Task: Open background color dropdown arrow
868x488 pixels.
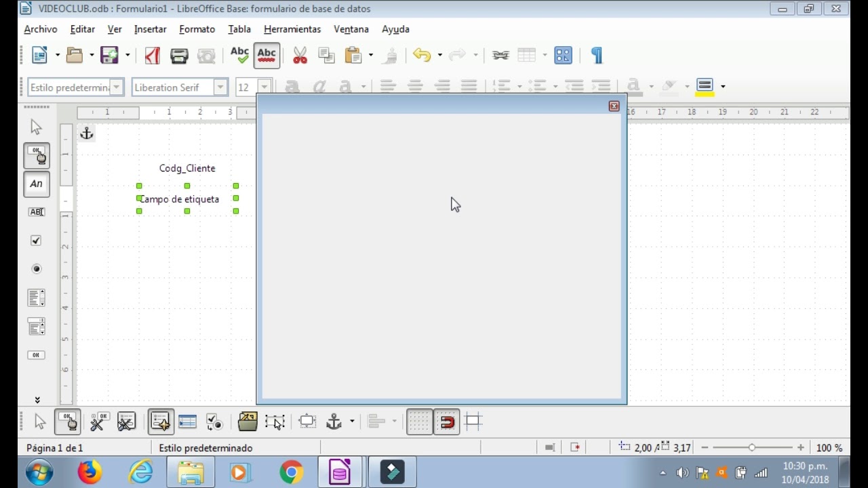Action: tap(723, 86)
